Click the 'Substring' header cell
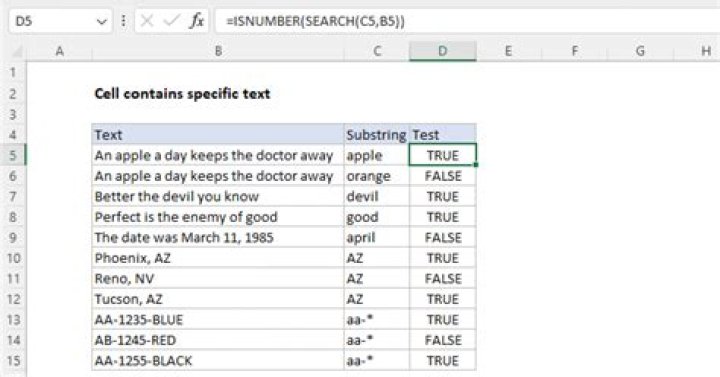This screenshot has width=720, height=377. (x=377, y=135)
